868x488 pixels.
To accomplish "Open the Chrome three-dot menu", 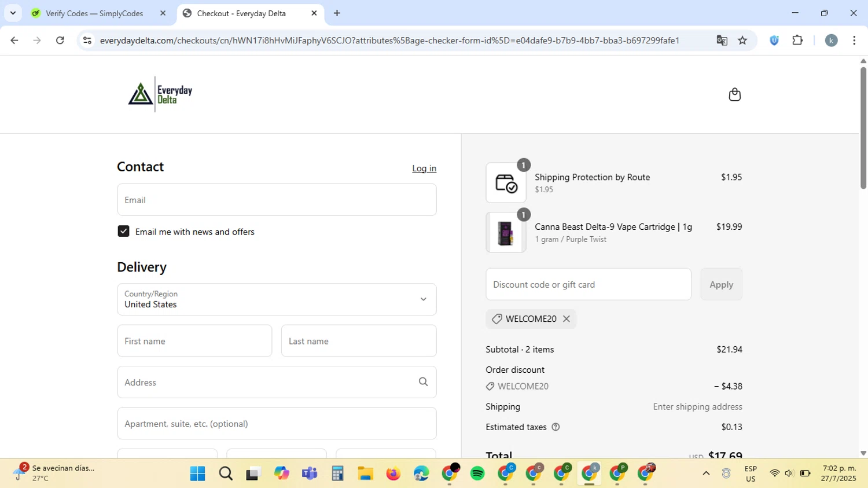I will coord(854,41).
